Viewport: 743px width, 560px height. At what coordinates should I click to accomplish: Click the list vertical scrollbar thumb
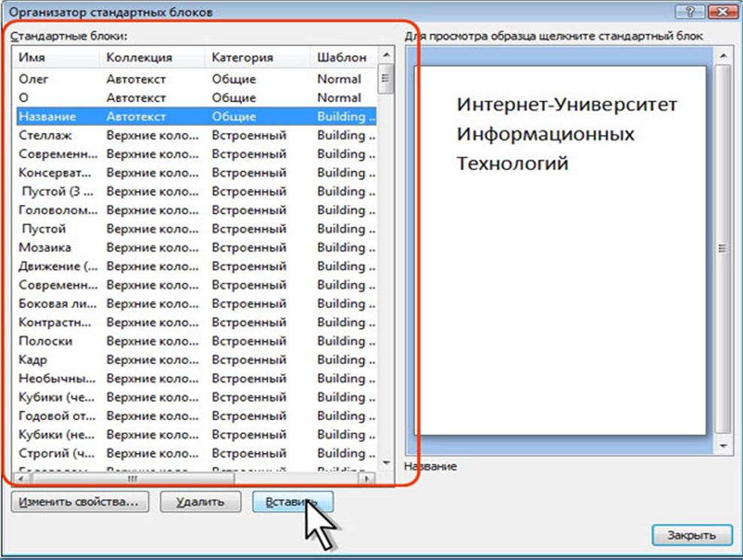coord(386,78)
